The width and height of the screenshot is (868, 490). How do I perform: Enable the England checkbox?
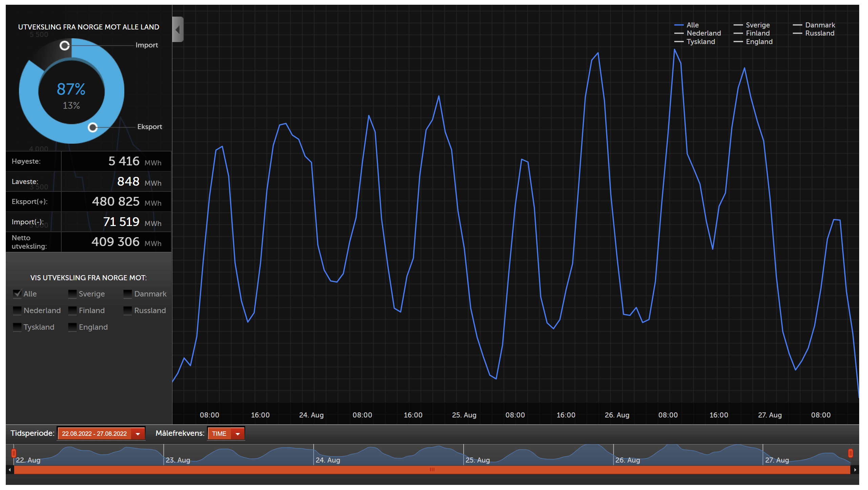72,327
